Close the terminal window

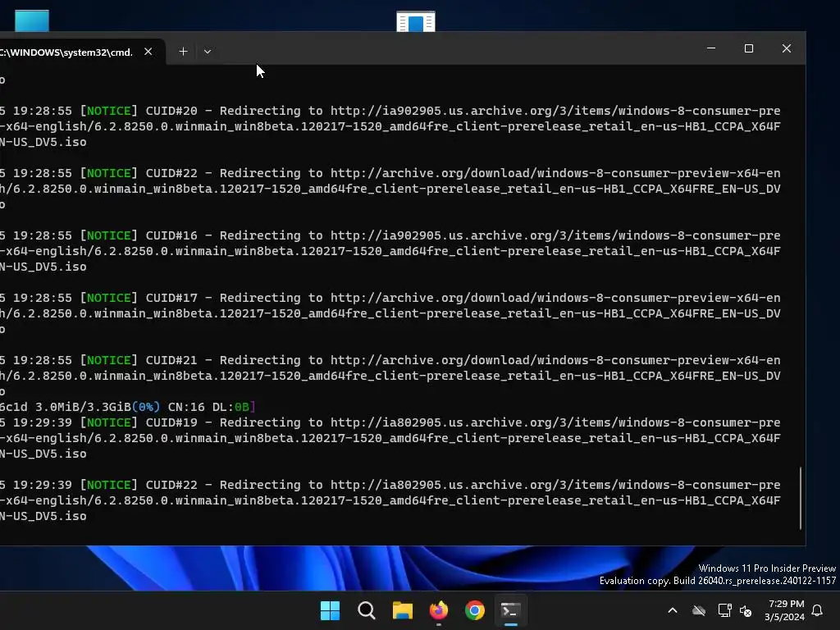[x=787, y=48]
